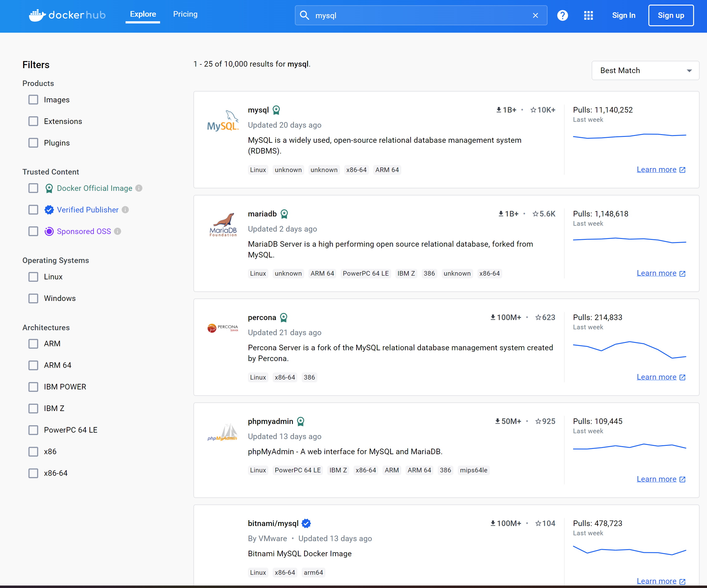Viewport: 707px width, 588px height.
Task: Enable the Sponsored OSS checkbox
Action: click(33, 231)
